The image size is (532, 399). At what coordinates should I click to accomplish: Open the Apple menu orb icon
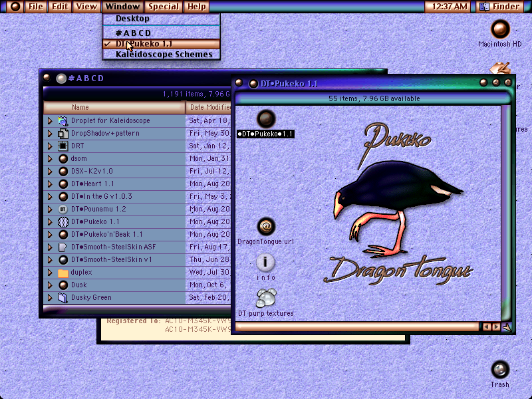coord(15,7)
